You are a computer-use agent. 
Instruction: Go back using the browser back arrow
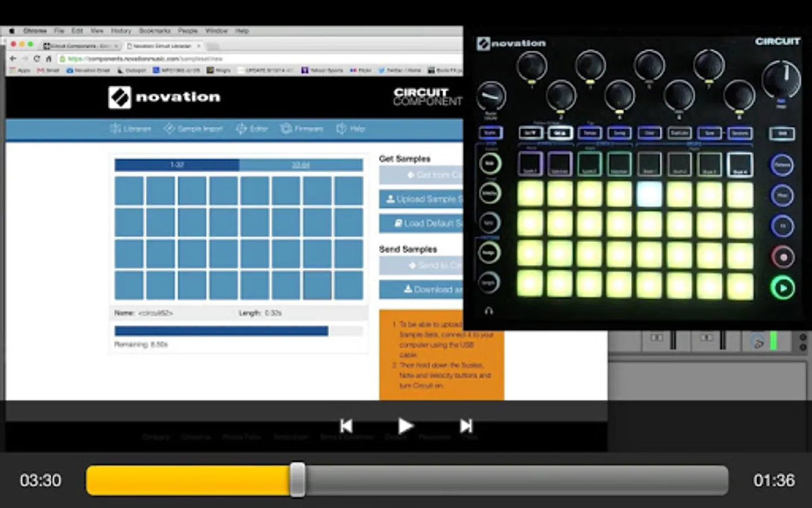[13, 59]
